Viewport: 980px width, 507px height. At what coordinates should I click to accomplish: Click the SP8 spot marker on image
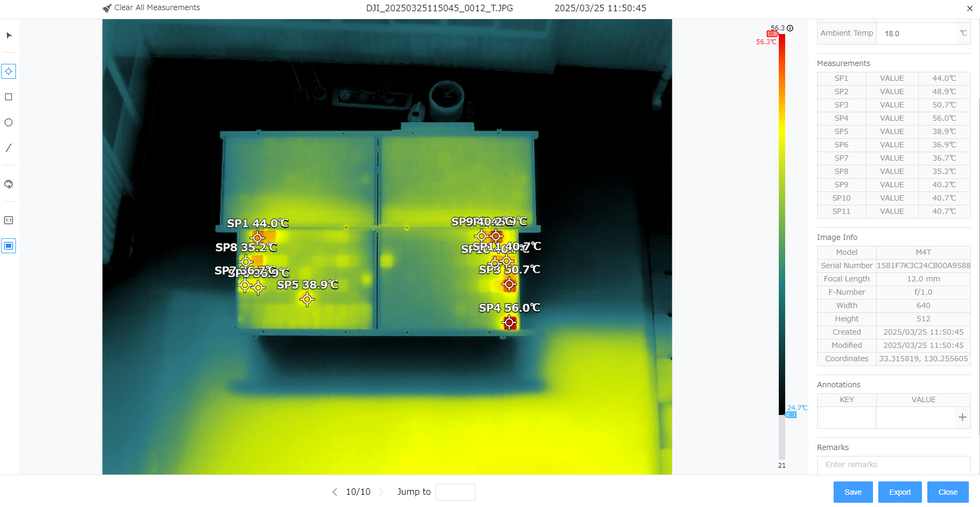click(245, 262)
